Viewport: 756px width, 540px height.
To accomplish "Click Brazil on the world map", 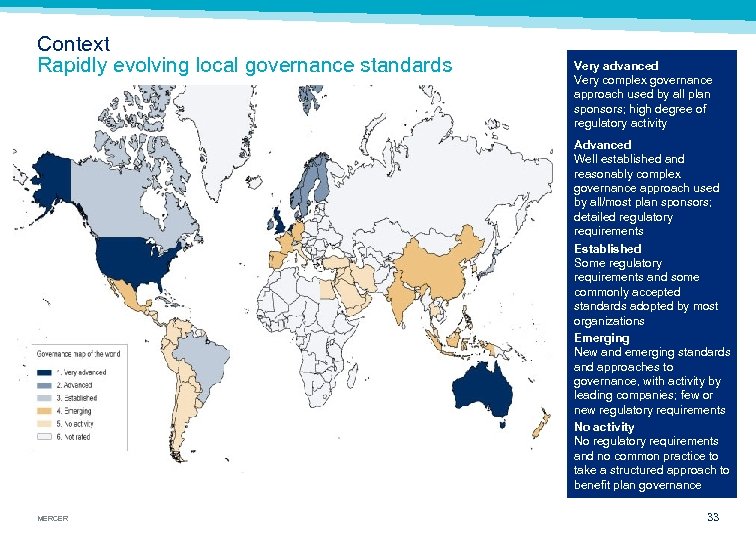I will pos(203,362).
